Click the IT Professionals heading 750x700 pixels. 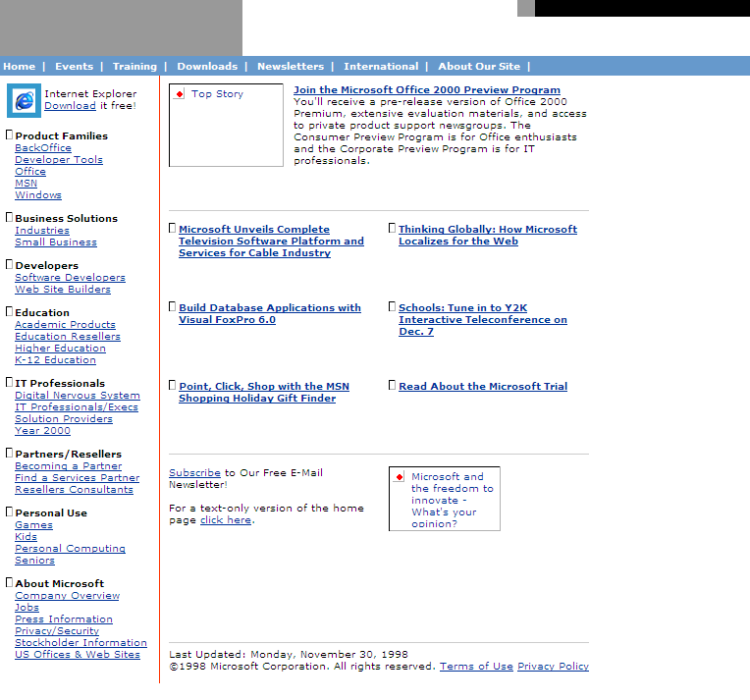[x=60, y=384]
